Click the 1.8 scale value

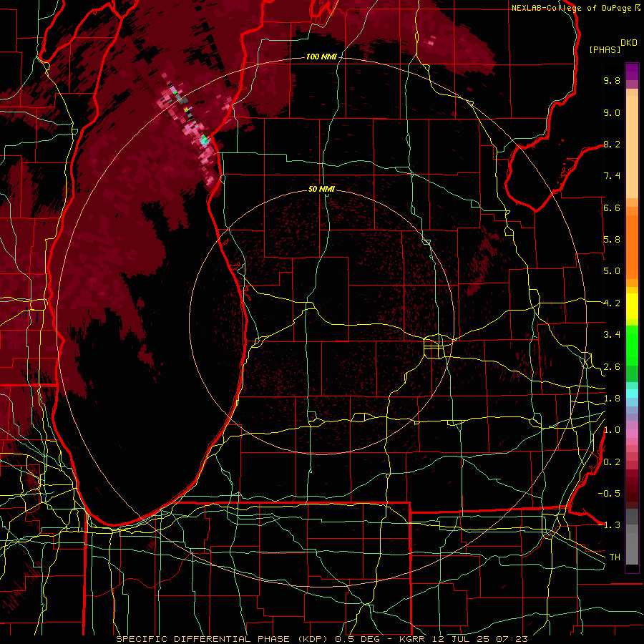pyautogui.click(x=612, y=399)
